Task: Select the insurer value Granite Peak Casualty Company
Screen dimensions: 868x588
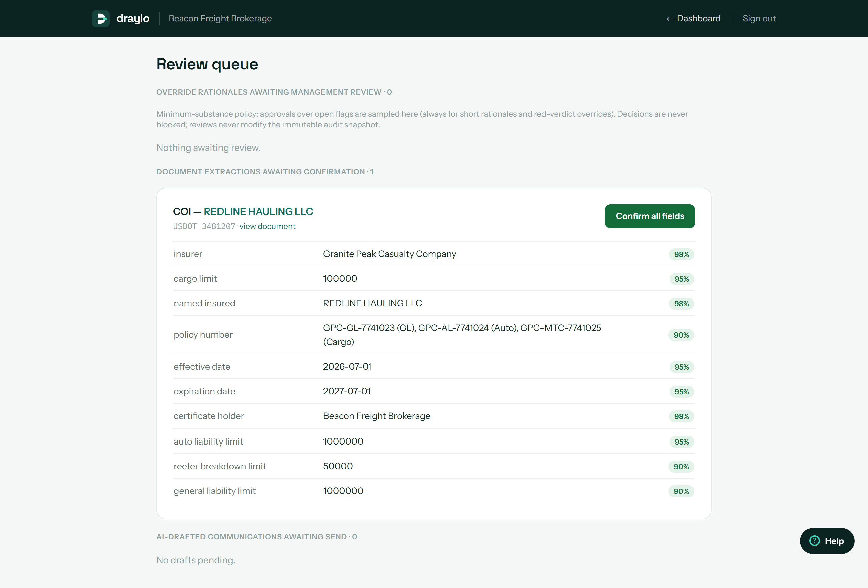Action: pos(390,254)
